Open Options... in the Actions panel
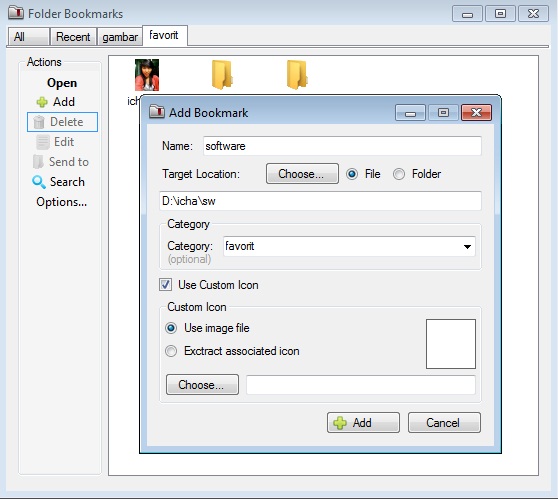Viewport: 558px width, 500px height. pyautogui.click(x=62, y=202)
